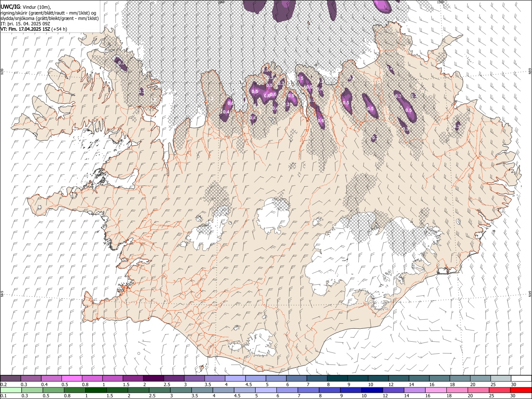Viewport: 532px width, 399px height.
Task: Select the bright pink swatch above top-row 0.5
Action: point(71,379)
